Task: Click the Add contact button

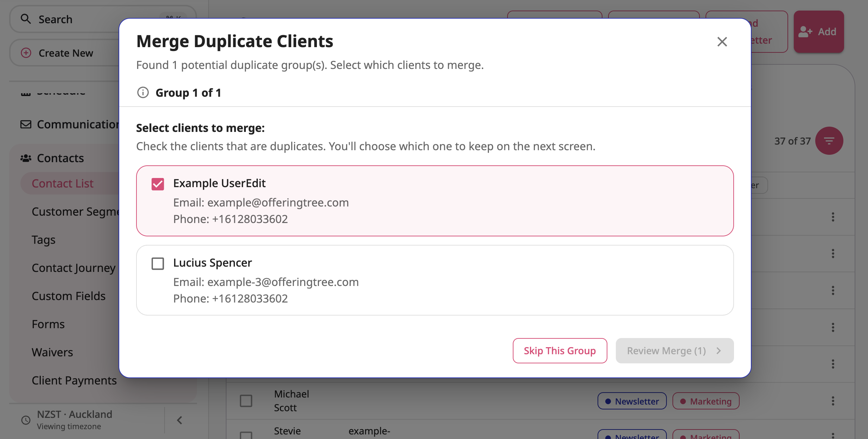Action: 818,32
